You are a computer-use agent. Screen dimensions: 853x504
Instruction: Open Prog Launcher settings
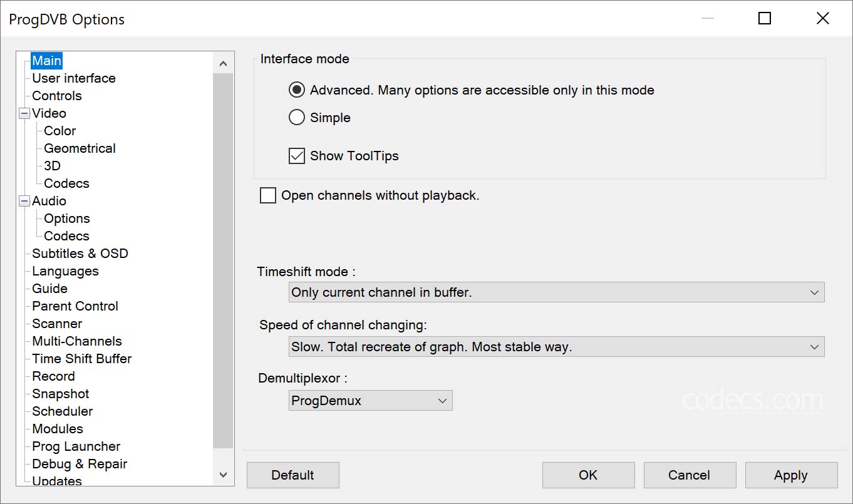point(76,446)
